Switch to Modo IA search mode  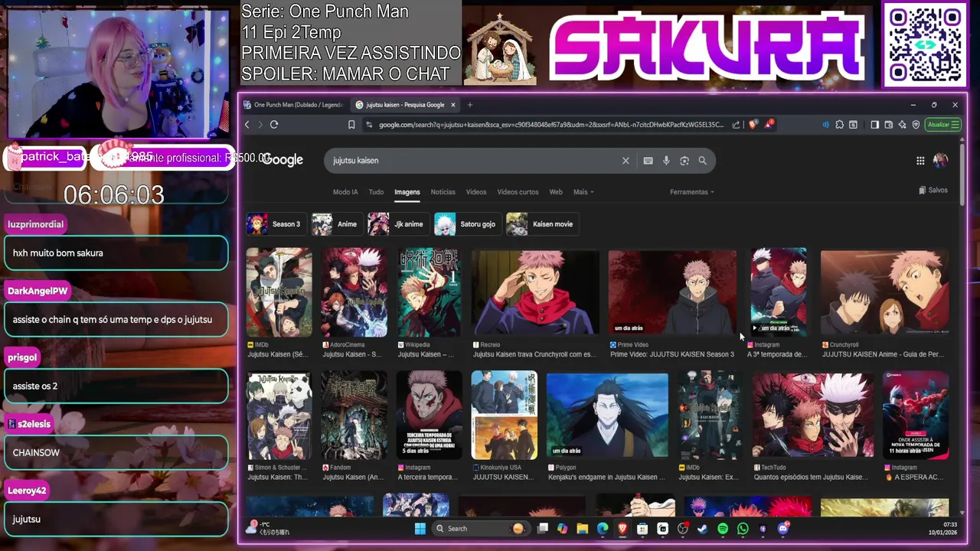[x=345, y=192]
